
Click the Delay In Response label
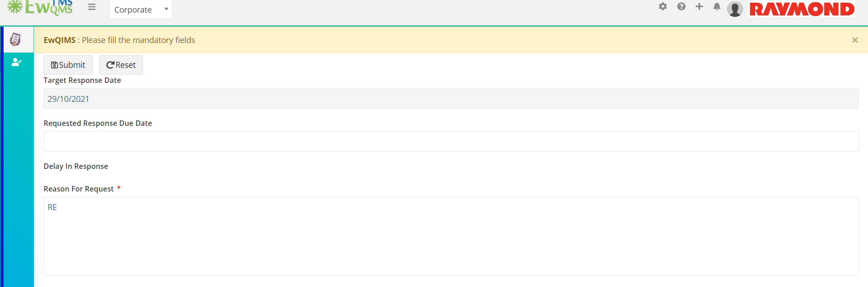tap(76, 166)
